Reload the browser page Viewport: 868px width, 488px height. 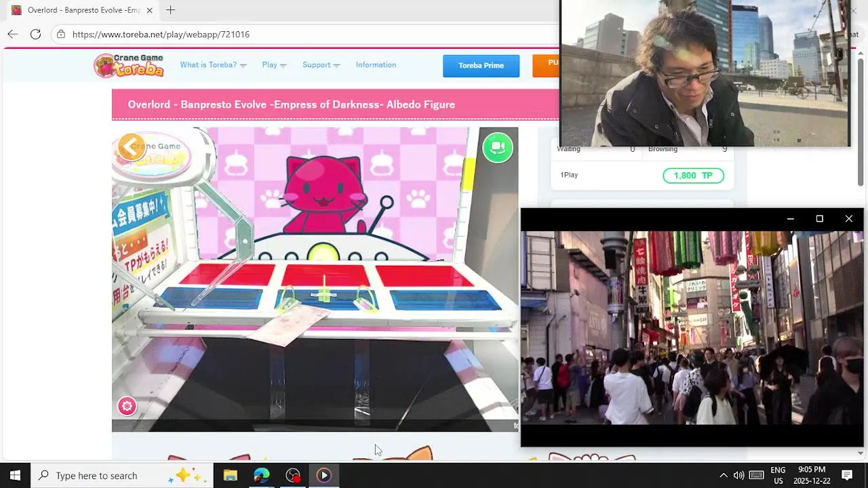coord(35,34)
